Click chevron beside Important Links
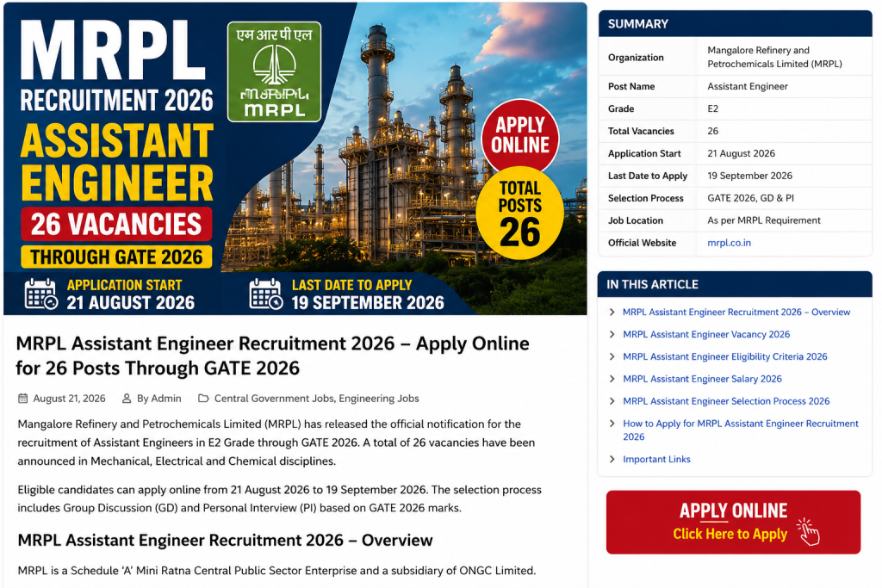Screen dimensions: 882x588 (612, 459)
